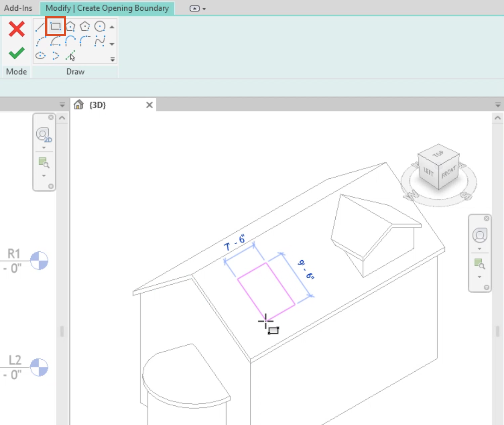
Task: Collapse the navigation bar via minus toggle
Action: click(x=51, y=186)
